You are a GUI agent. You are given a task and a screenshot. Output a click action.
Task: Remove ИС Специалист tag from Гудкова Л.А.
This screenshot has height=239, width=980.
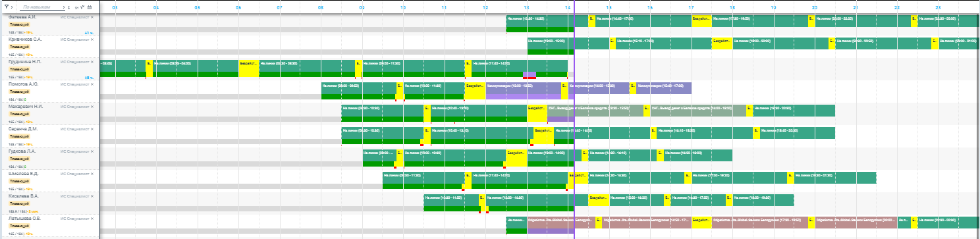(92, 151)
